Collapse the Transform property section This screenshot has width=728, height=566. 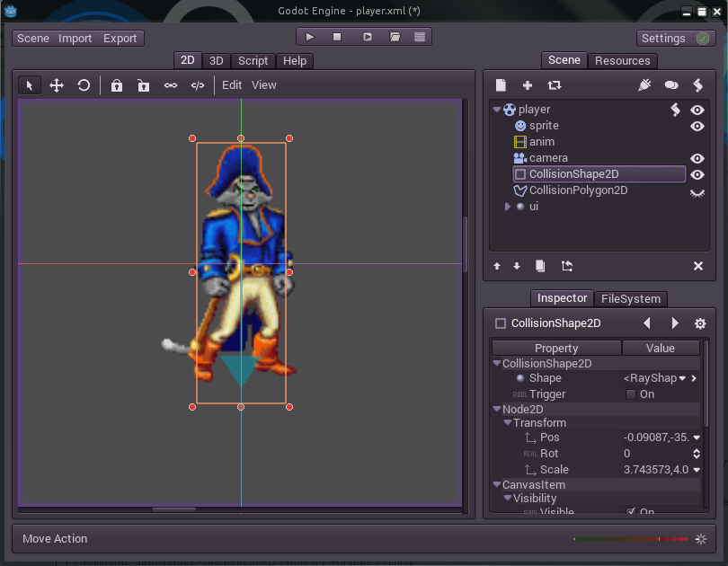click(508, 423)
